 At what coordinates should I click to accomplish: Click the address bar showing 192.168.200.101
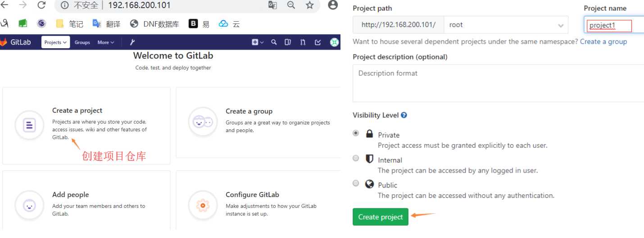click(139, 6)
